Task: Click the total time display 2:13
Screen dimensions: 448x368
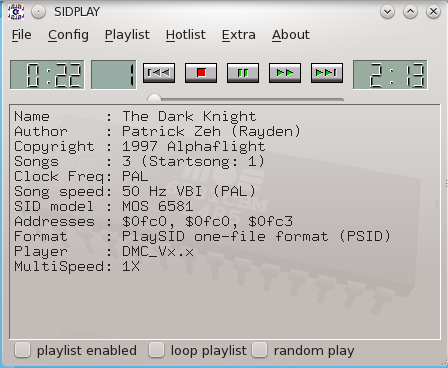Action: 390,75
